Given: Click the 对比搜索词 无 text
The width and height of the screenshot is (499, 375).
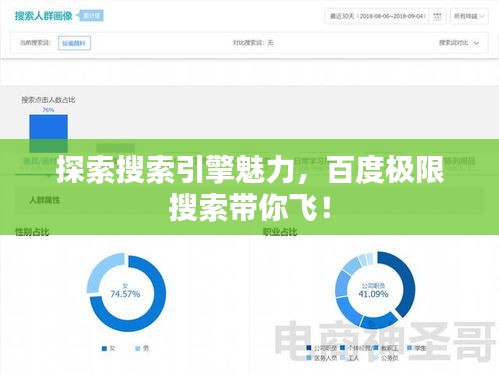Looking at the screenshot, I should pos(253,43).
